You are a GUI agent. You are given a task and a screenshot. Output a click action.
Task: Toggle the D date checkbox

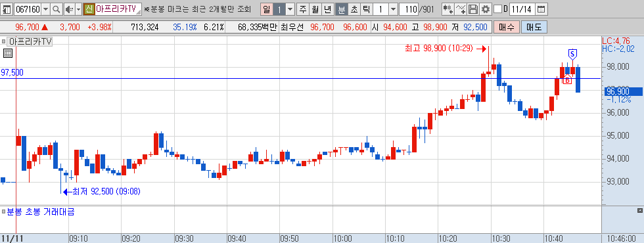(497, 9)
